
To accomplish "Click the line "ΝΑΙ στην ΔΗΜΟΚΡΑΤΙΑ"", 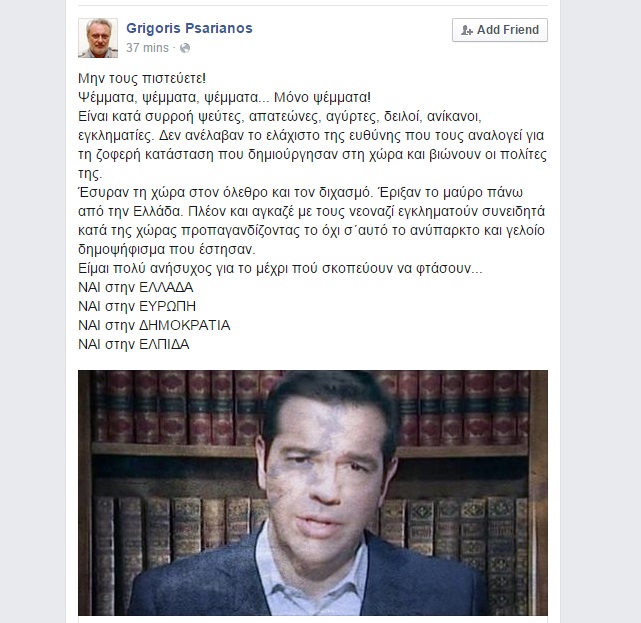I will (x=154, y=325).
